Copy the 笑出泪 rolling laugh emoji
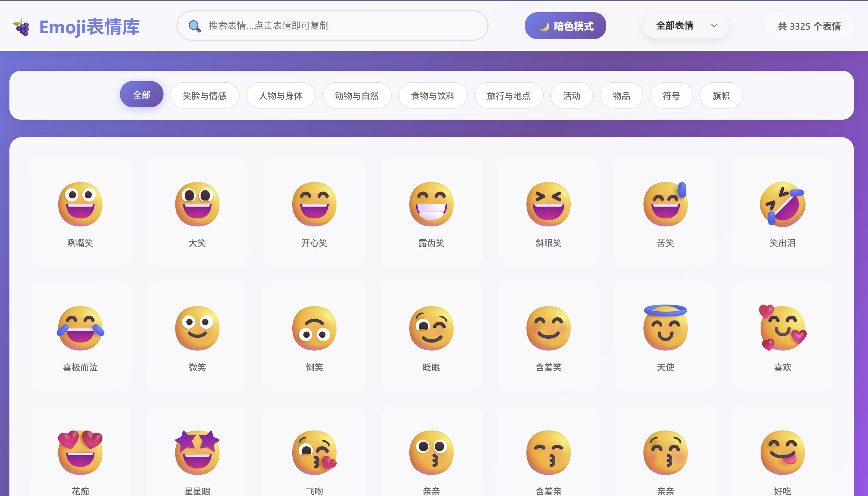868x496 pixels. point(782,204)
